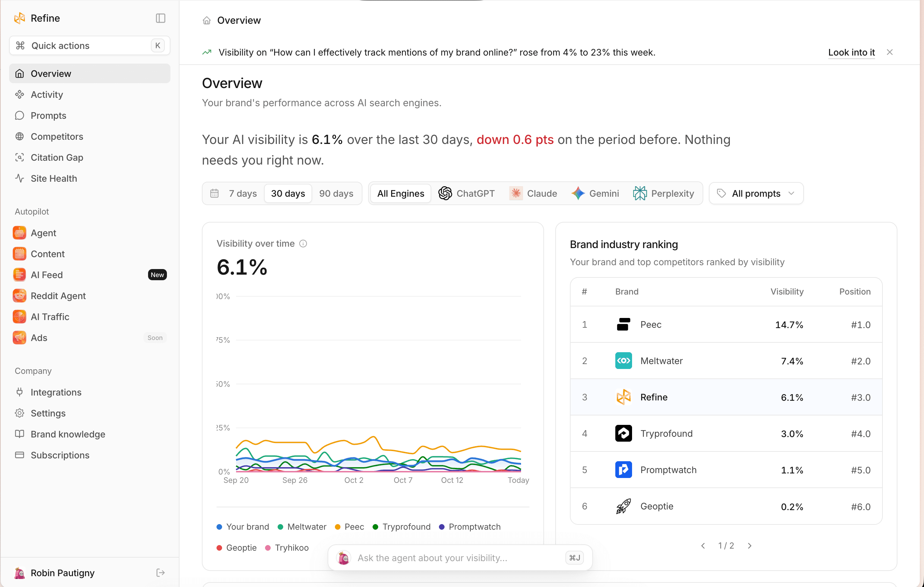Click the agent avatar in the ask bar
This screenshot has height=587, width=924.
pos(343,557)
